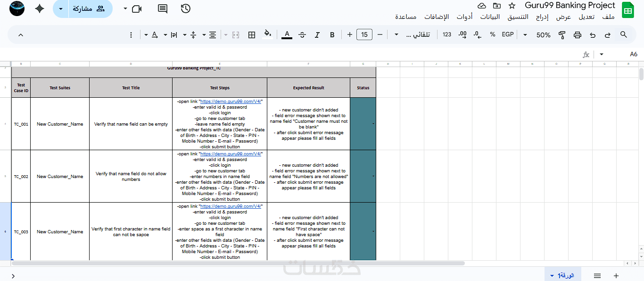
Task: Click the curved arrow beside the search icon
Action: (608, 34)
